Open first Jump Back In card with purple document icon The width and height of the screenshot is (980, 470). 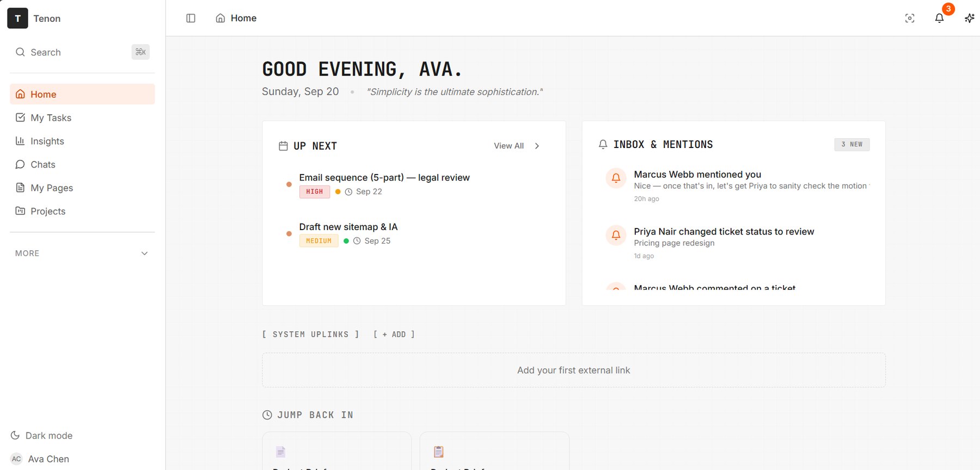point(336,451)
